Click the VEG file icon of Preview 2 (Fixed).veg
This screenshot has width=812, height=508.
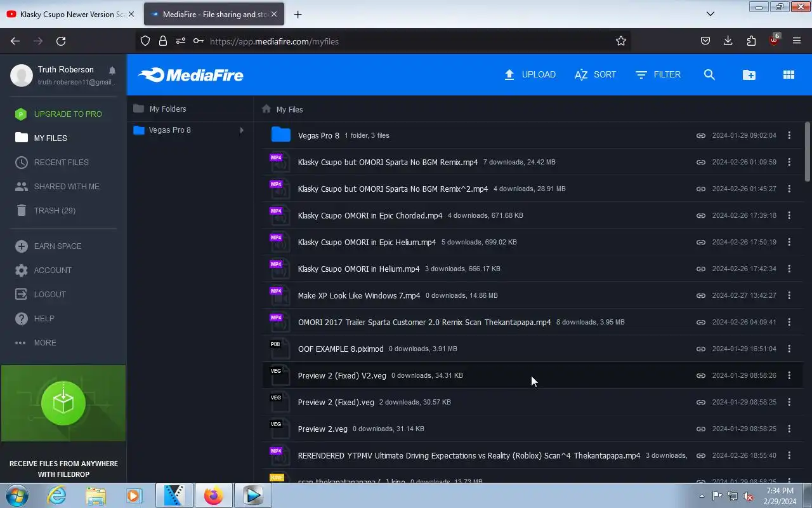coord(279,402)
